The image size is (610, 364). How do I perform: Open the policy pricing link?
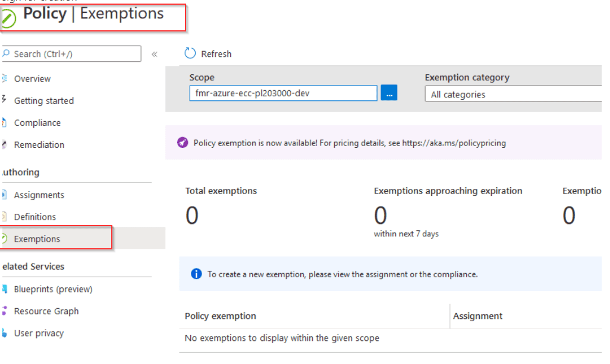454,143
